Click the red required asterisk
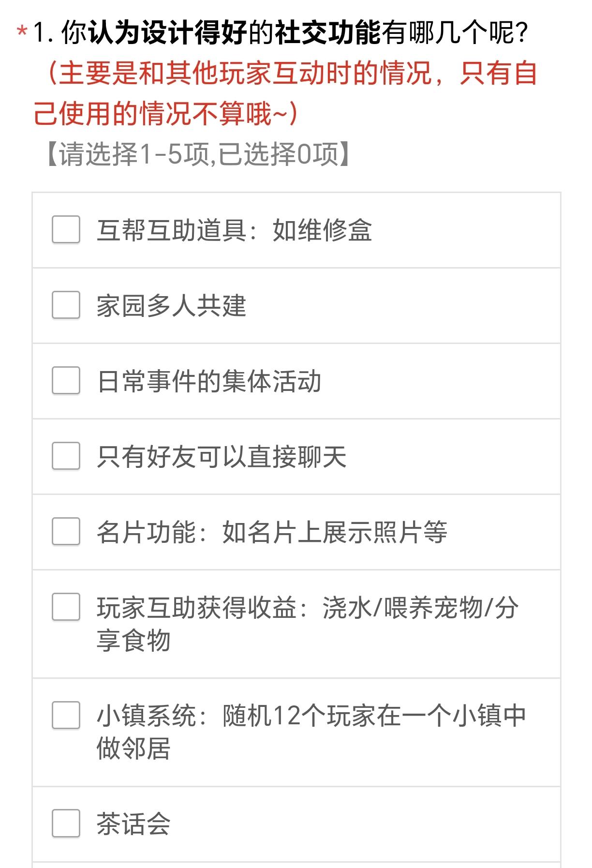592x868 pixels. (x=22, y=32)
